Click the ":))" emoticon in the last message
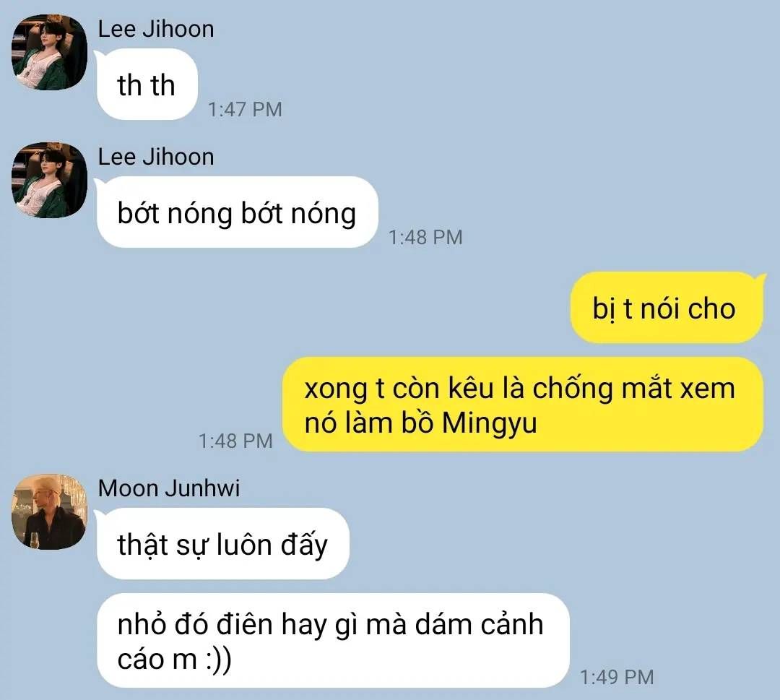780x700 pixels. coord(218,660)
